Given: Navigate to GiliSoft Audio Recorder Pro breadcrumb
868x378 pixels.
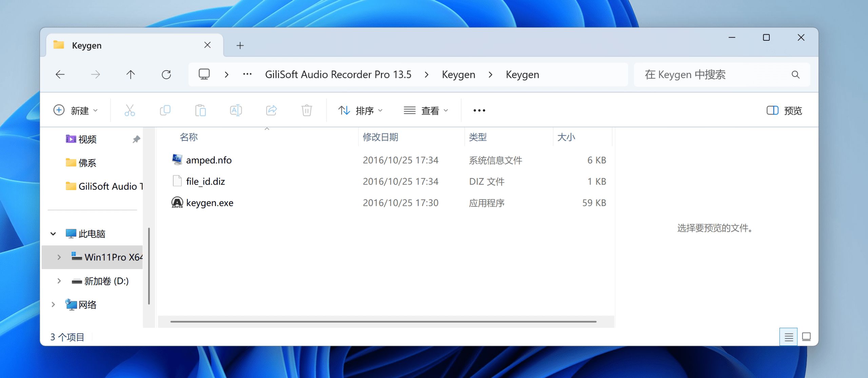Looking at the screenshot, I should (x=338, y=75).
